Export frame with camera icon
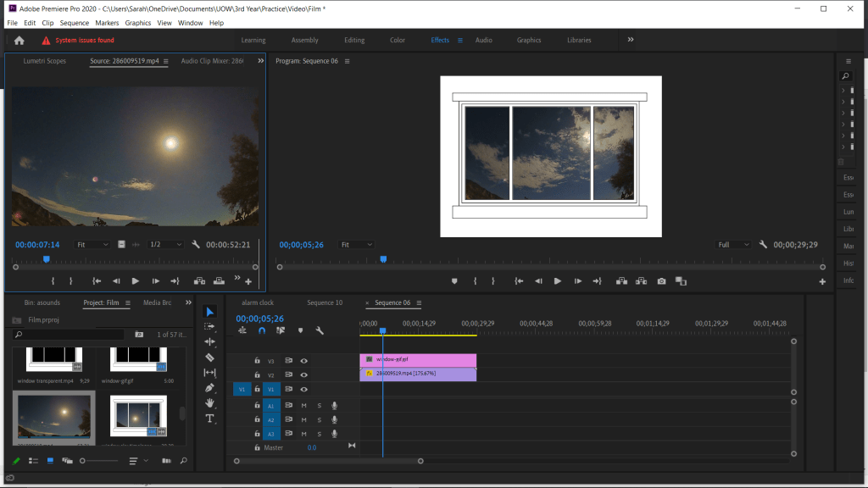Image resolution: width=868 pixels, height=488 pixels. coord(661,281)
